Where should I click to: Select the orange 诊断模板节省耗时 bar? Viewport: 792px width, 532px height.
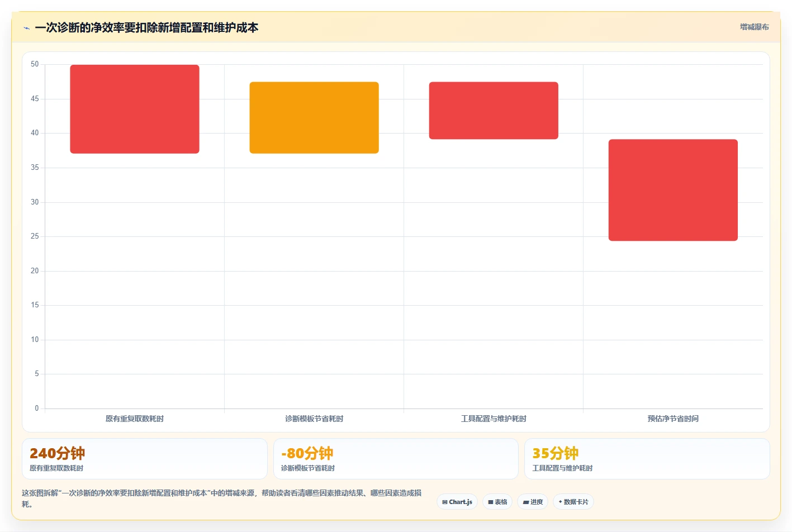coord(314,118)
